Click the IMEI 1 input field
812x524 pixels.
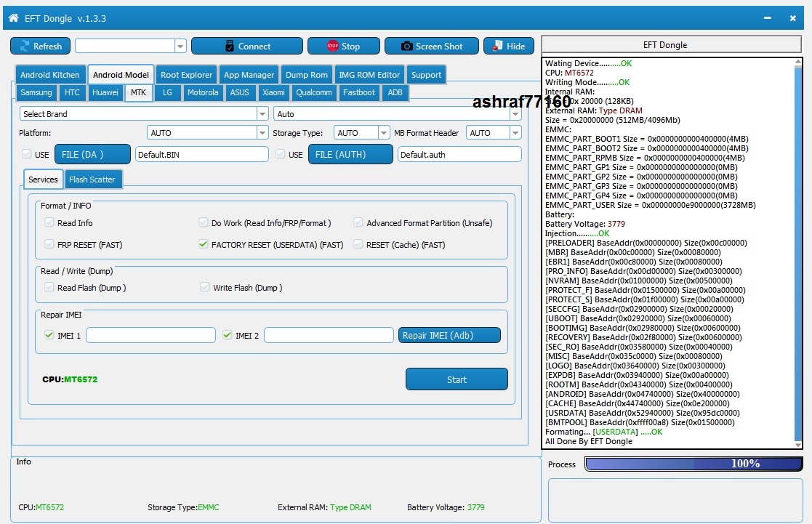point(150,335)
